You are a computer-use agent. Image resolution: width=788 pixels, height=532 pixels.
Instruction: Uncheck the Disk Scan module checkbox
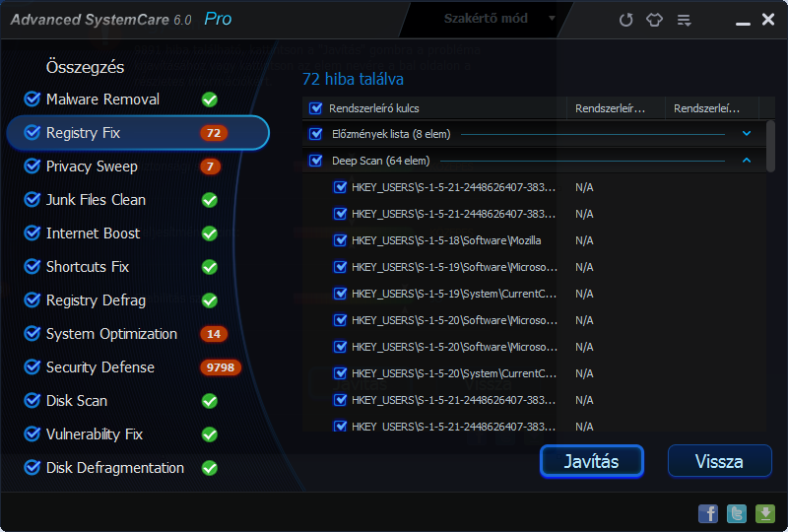[33, 401]
